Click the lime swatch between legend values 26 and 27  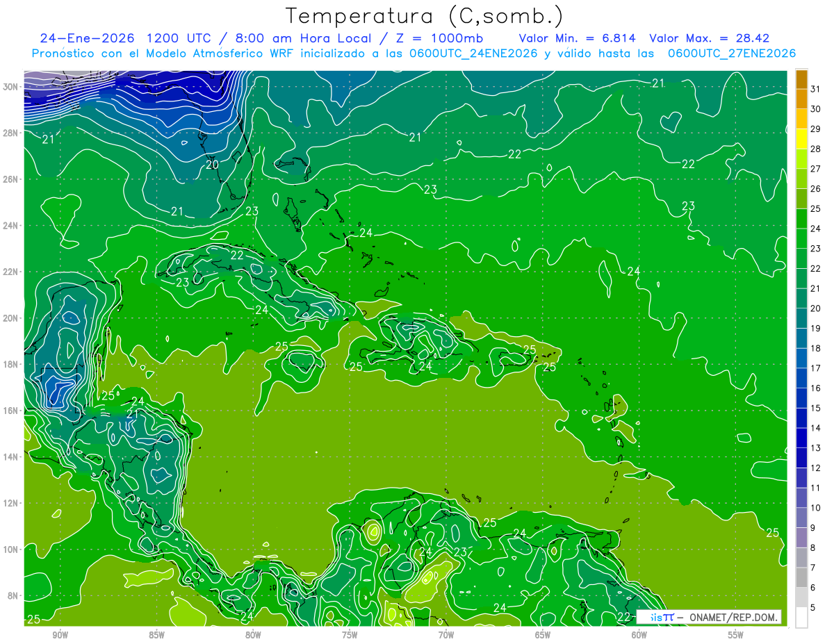click(x=801, y=178)
